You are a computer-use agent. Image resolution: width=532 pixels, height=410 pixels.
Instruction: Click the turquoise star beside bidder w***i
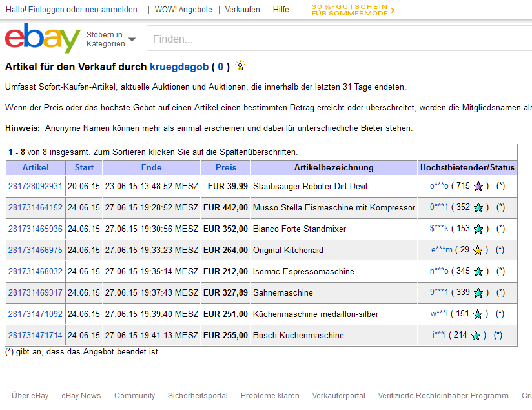478,314
